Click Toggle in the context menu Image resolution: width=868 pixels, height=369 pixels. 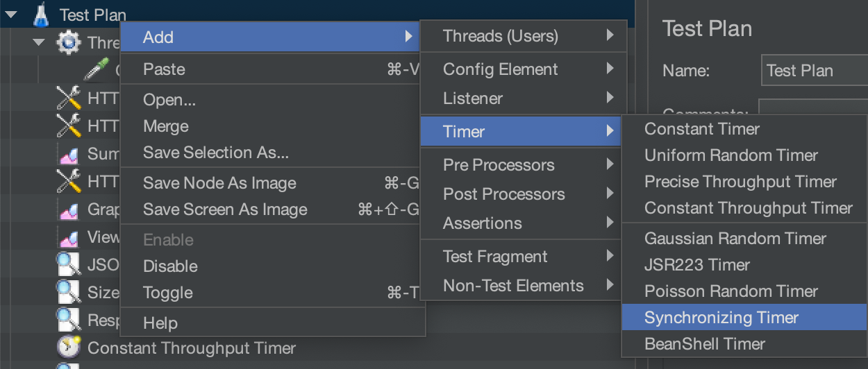pyautogui.click(x=167, y=293)
